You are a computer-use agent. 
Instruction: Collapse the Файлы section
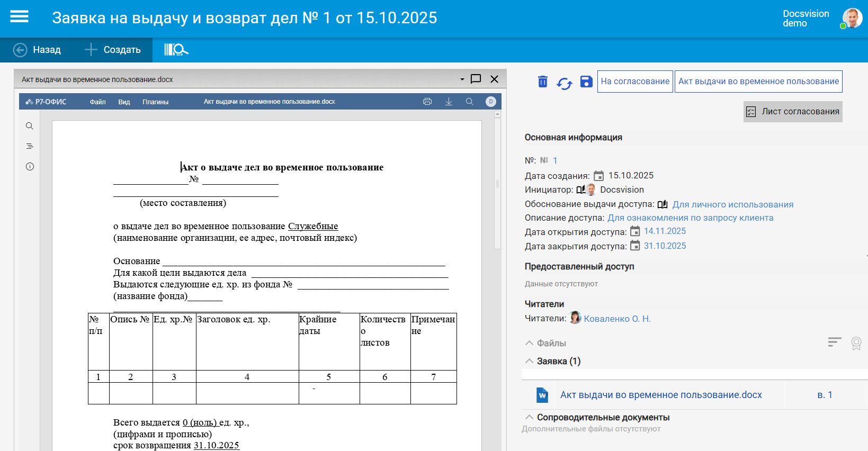[x=529, y=343]
